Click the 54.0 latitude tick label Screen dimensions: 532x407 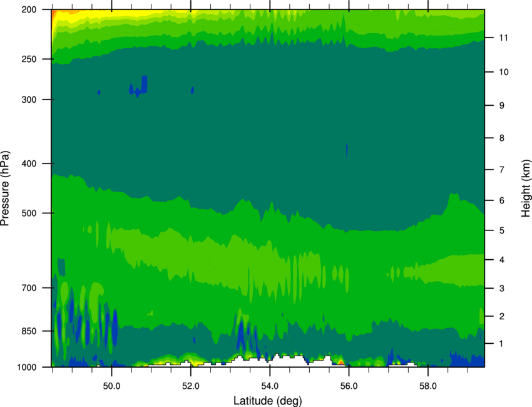click(270, 386)
